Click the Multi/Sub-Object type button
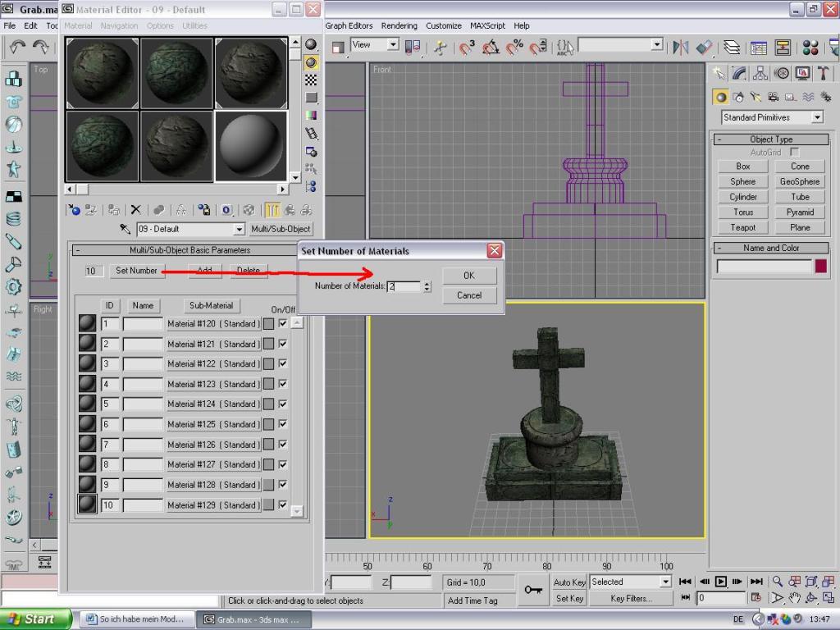 281,230
